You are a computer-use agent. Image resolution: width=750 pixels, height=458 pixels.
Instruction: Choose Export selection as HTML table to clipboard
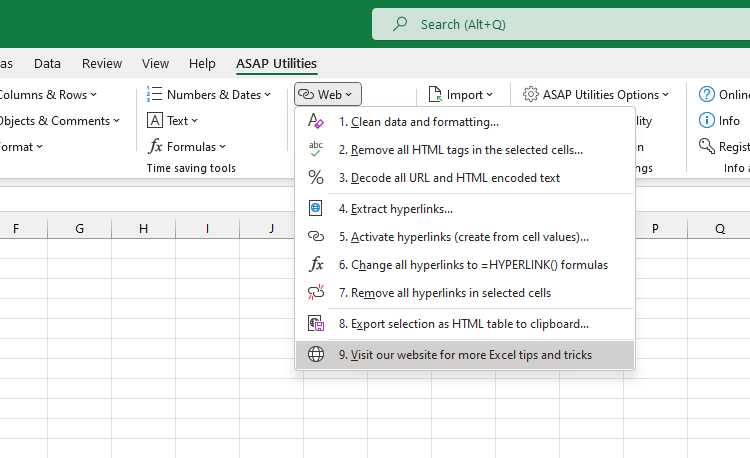coord(464,324)
